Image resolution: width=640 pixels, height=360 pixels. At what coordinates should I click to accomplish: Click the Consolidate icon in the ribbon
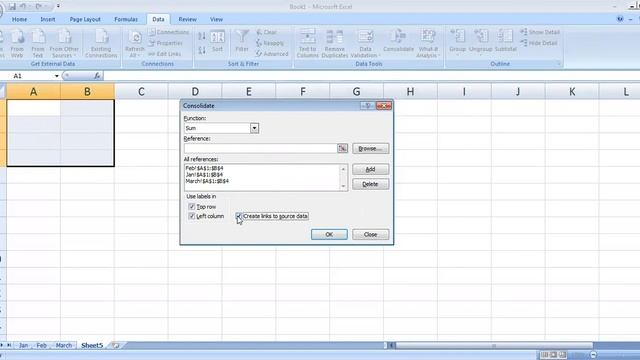[398, 36]
